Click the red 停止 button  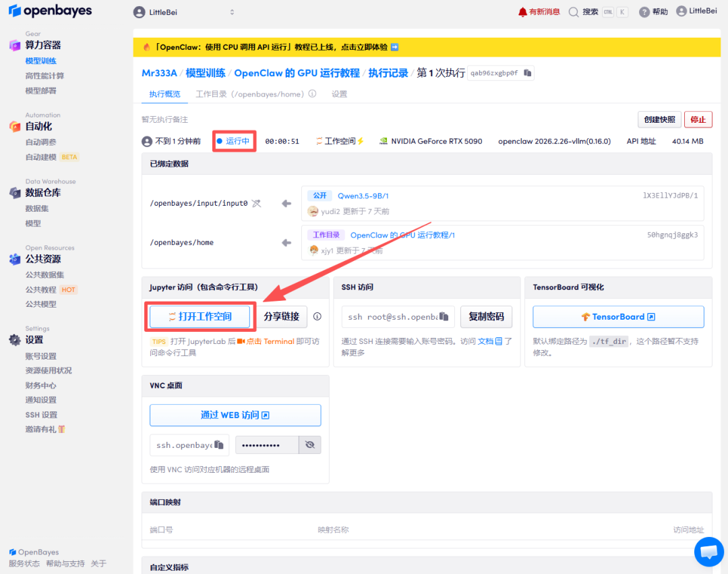[698, 119]
